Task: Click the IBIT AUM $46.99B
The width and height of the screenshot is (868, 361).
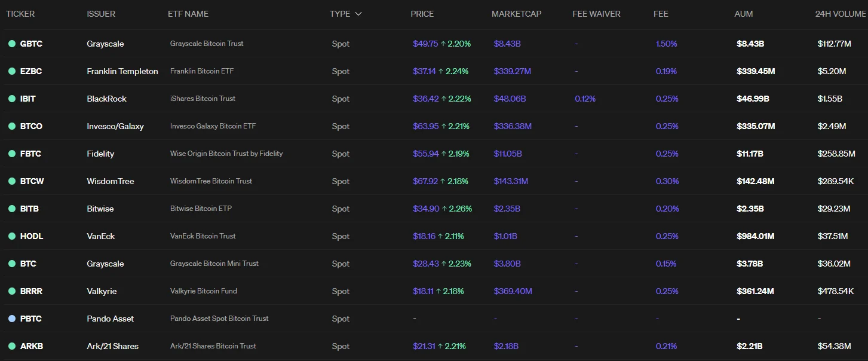Action: [x=753, y=99]
